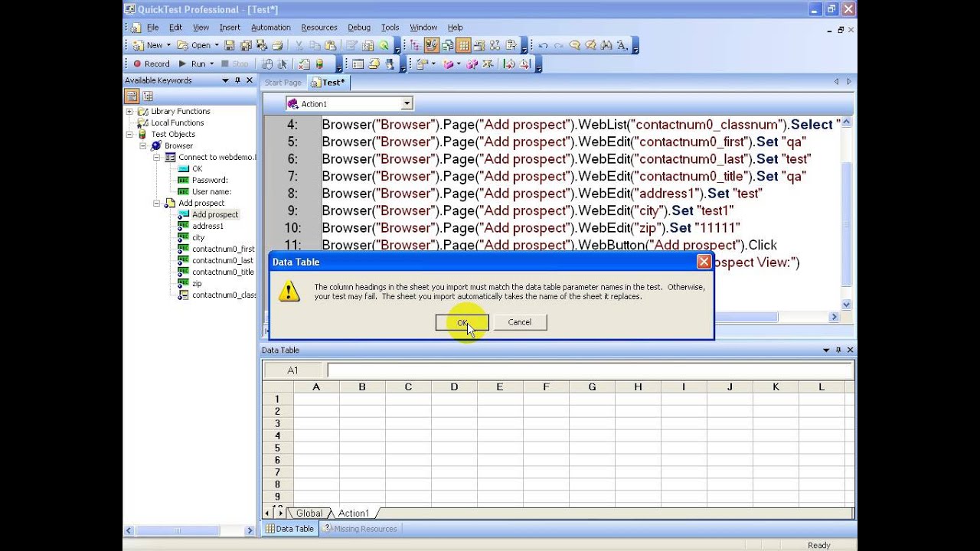The width and height of the screenshot is (980, 551).
Task: Click the pointer arrow icon beside Stop
Action: tap(282, 64)
